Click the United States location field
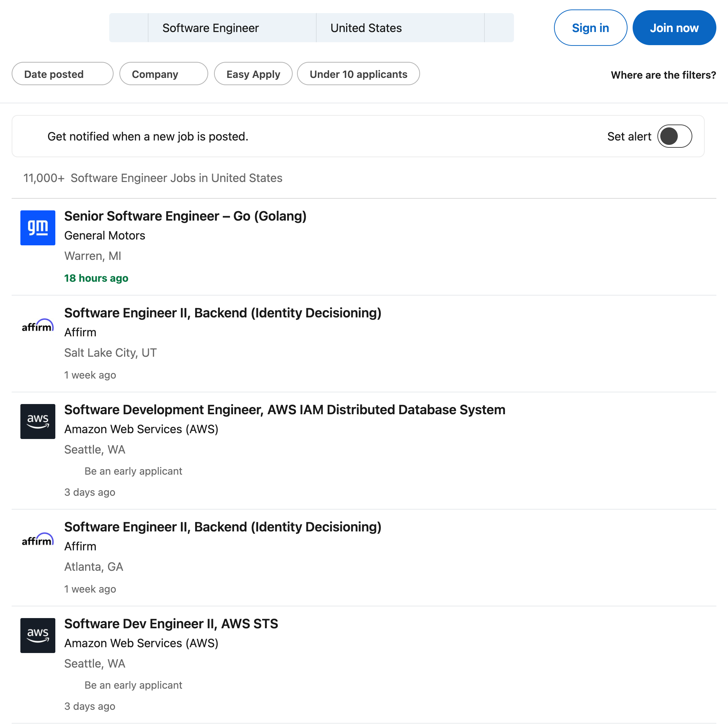Screen dimensions: 728x728 point(400,28)
